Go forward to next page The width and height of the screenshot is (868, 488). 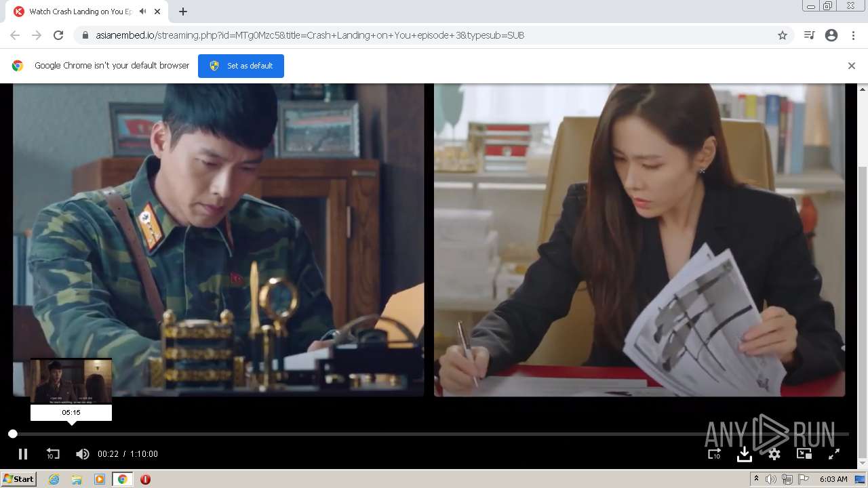click(37, 35)
